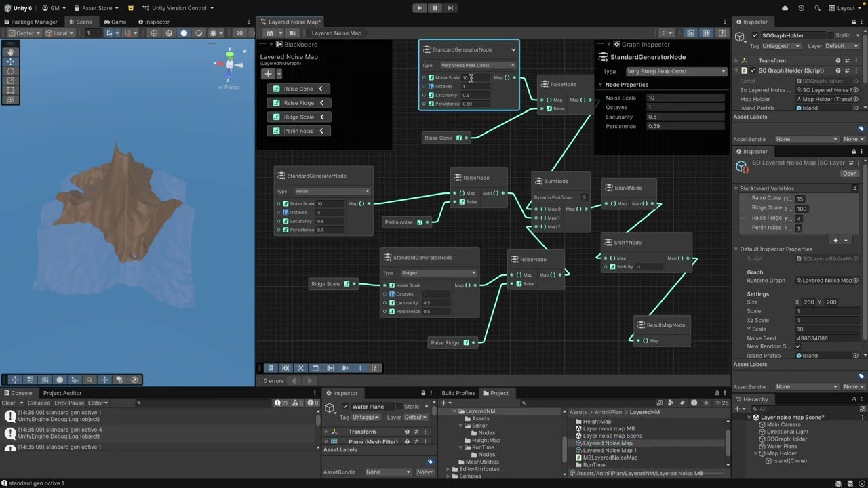This screenshot has width=868, height=488.
Task: Click the Save asset icon in graph toolbar
Action: point(270,33)
